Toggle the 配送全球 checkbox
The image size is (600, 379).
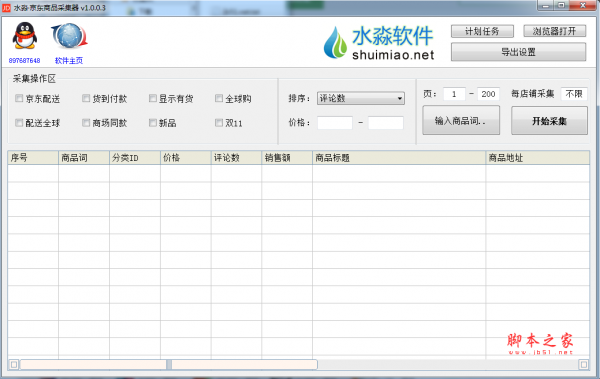(19, 123)
